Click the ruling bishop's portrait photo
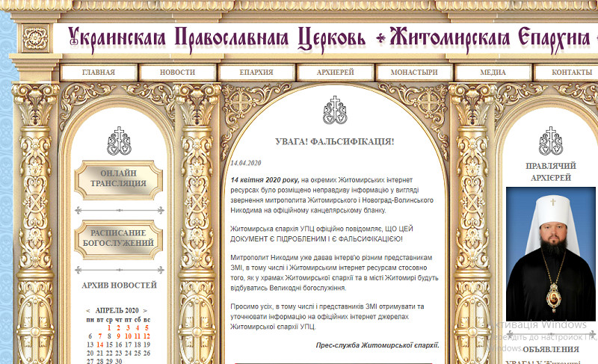 point(550,253)
